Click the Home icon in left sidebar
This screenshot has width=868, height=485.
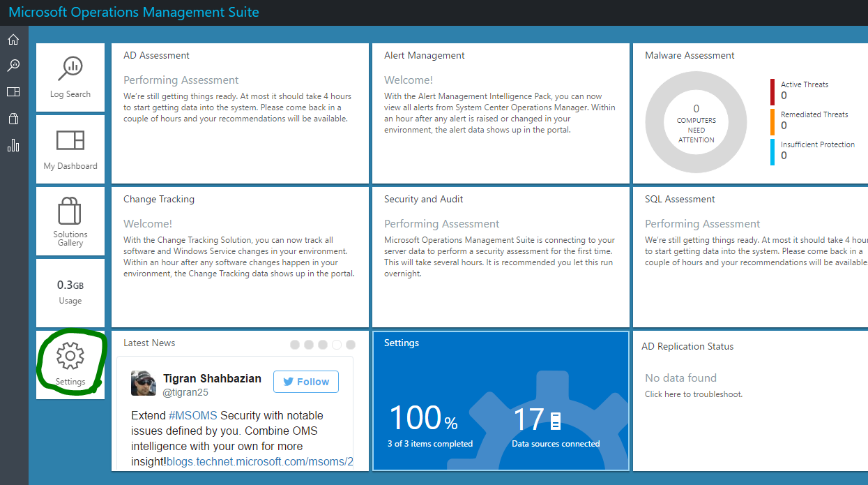click(x=13, y=40)
